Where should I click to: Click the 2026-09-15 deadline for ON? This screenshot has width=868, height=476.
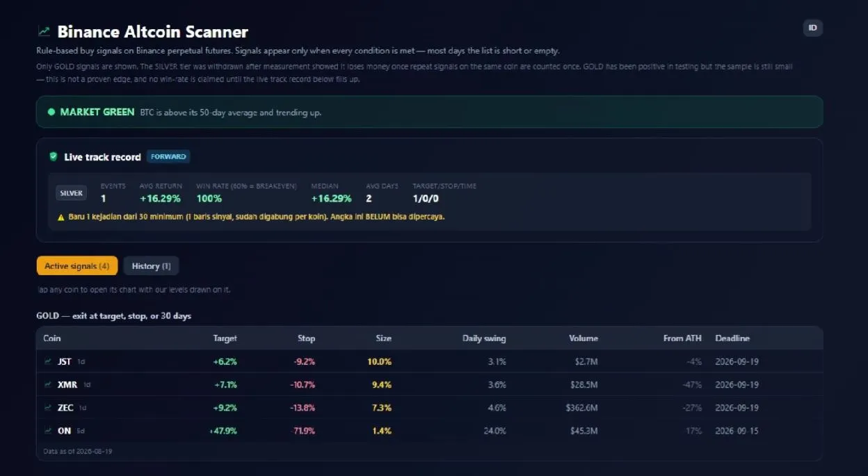click(x=737, y=431)
